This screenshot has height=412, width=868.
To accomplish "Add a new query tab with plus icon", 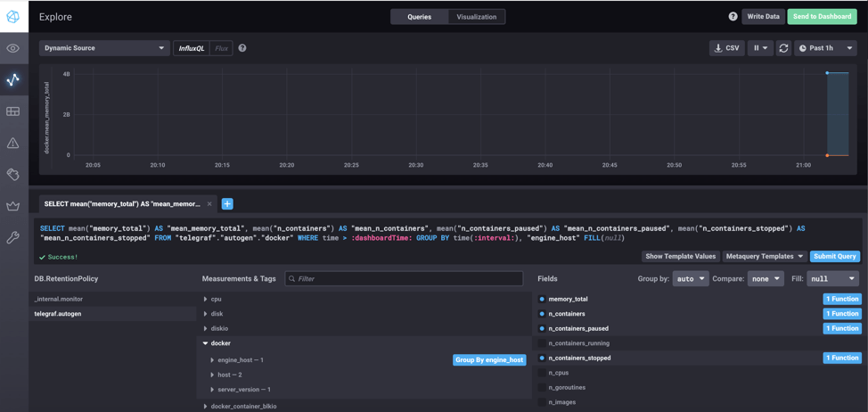I will pyautogui.click(x=227, y=204).
